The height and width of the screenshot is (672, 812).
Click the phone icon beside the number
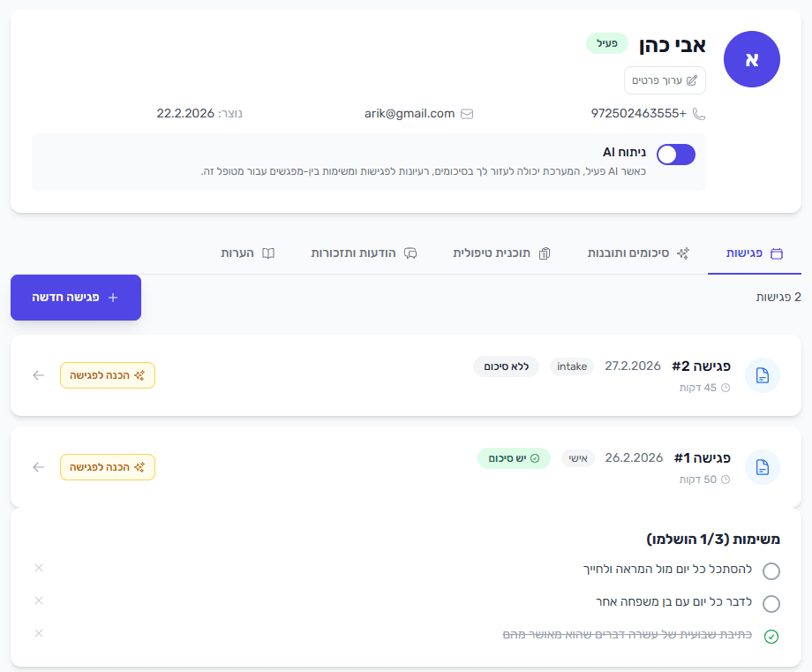(x=699, y=114)
